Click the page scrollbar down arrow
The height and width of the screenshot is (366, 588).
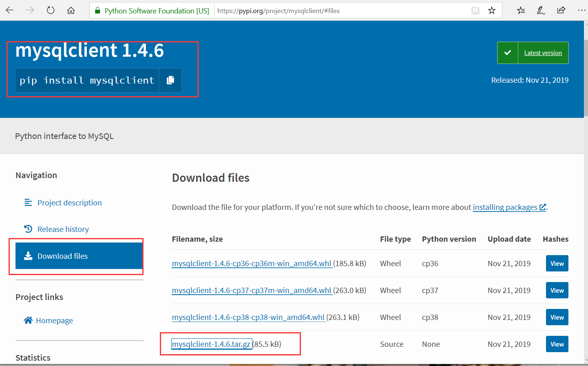click(586, 360)
